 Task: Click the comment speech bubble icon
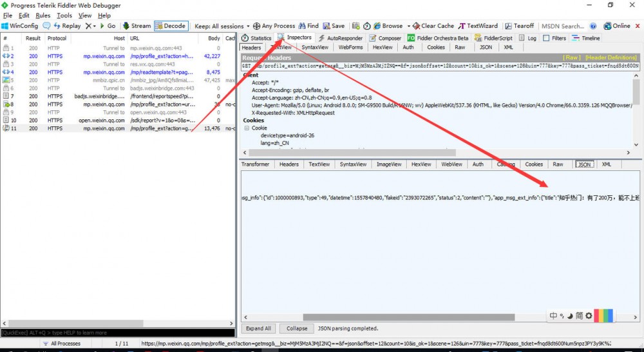pos(47,26)
